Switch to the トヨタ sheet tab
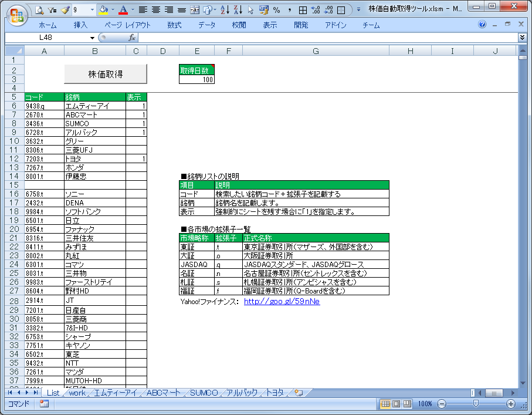Image resolution: width=532 pixels, height=415 pixels. click(275, 393)
